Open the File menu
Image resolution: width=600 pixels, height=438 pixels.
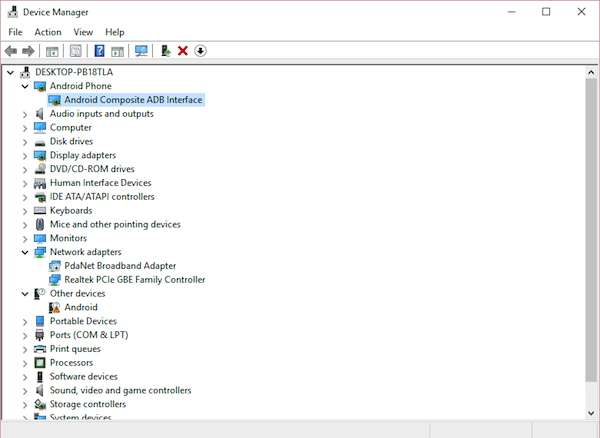15,32
